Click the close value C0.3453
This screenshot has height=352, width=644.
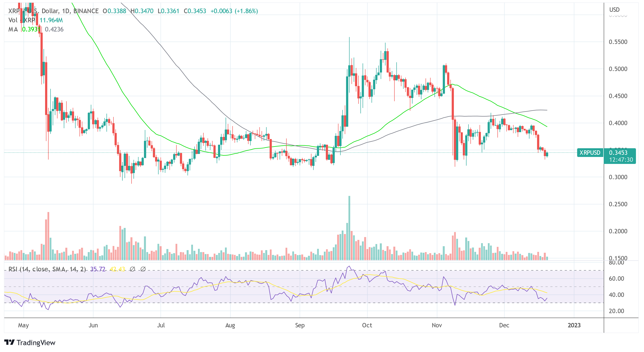click(x=195, y=11)
